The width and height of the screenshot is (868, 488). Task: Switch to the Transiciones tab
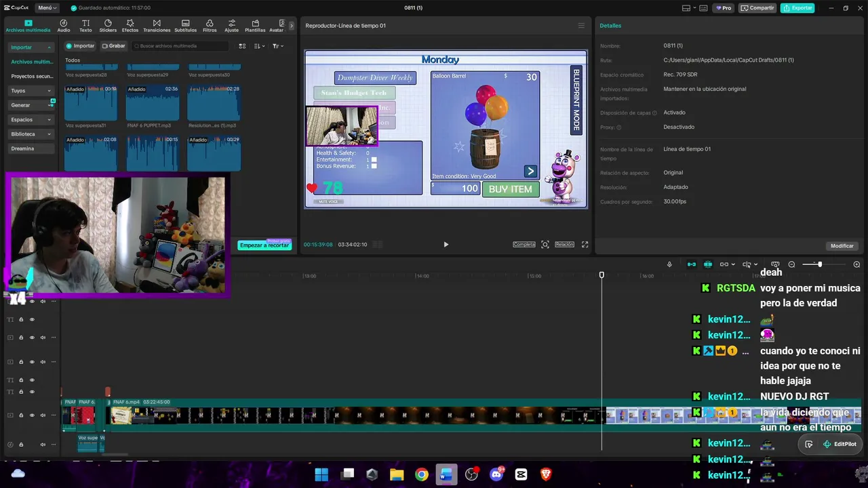[x=157, y=26]
